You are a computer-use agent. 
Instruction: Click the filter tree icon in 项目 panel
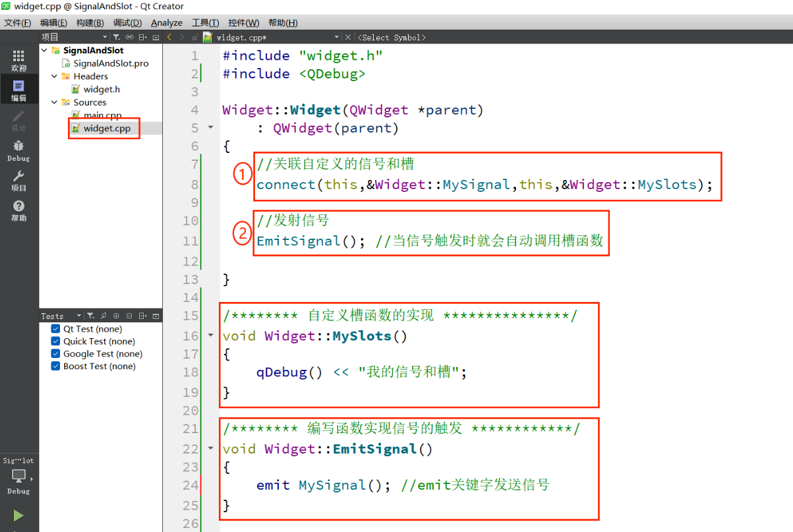116,38
